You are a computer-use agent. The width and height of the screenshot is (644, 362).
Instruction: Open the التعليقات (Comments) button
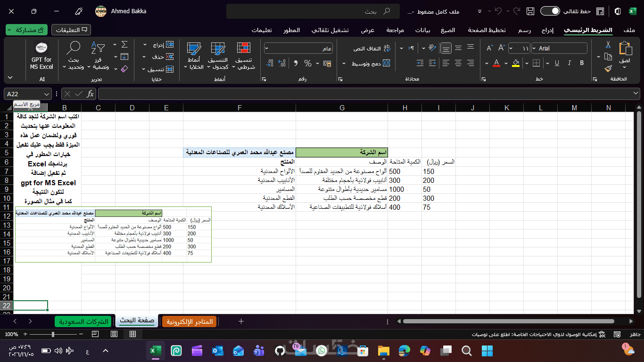71,30
